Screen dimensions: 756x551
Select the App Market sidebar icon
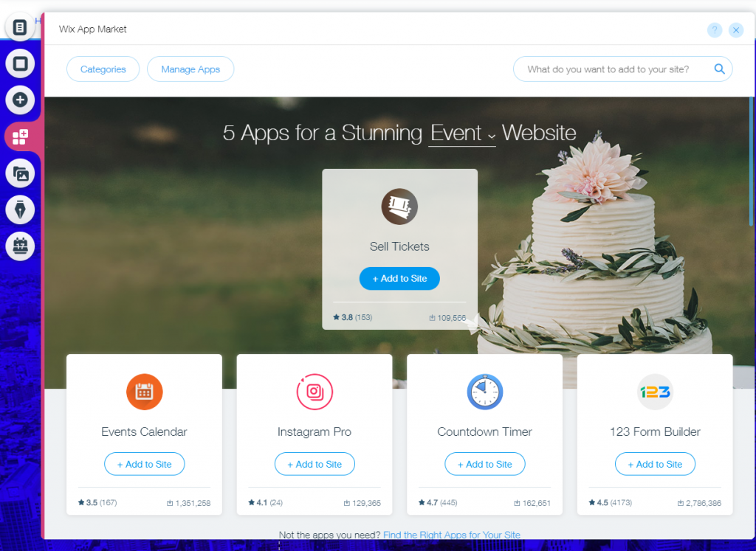point(20,136)
